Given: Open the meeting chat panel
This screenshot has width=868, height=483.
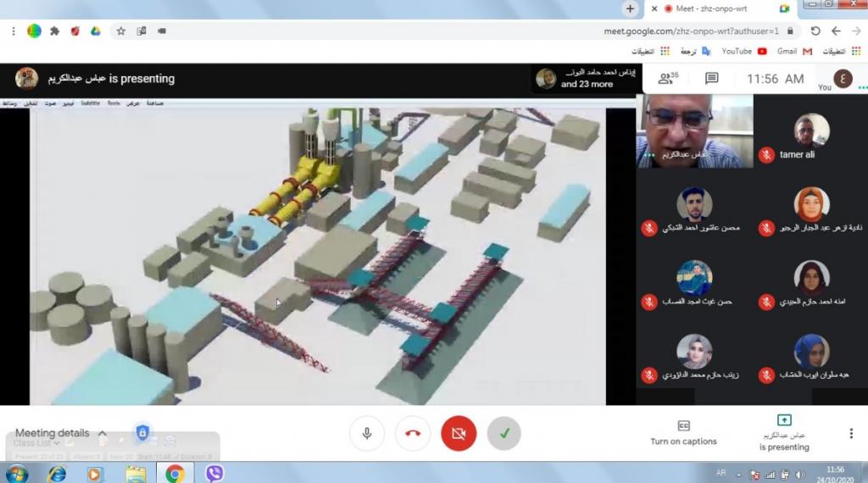Looking at the screenshot, I should coord(712,79).
